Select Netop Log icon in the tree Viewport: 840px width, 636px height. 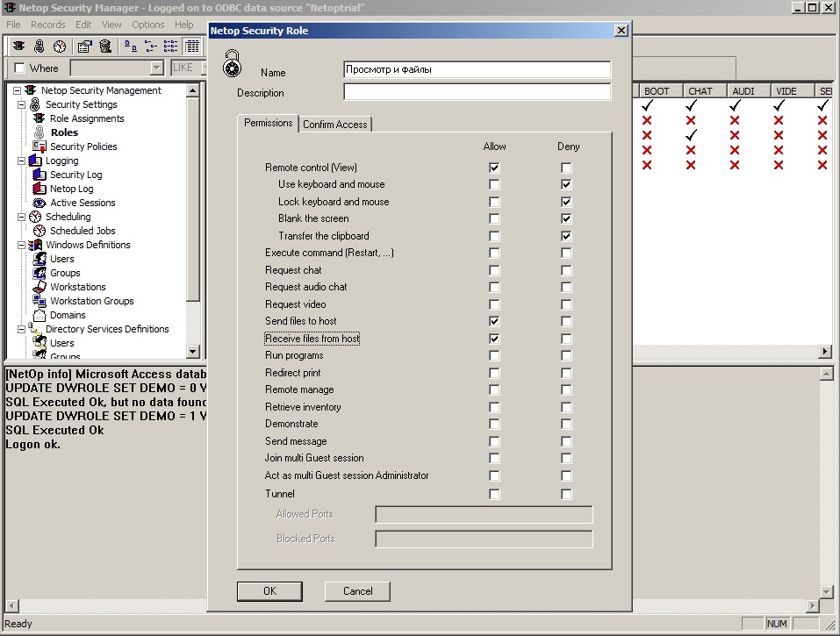tap(39, 189)
